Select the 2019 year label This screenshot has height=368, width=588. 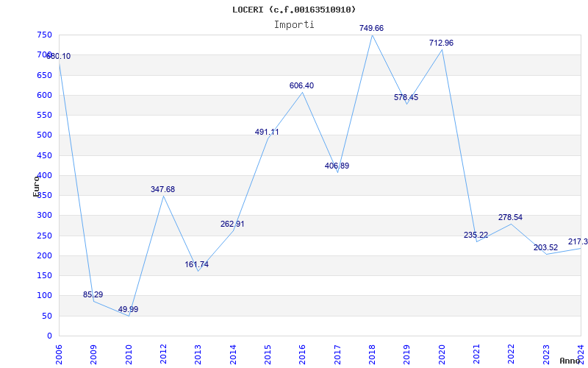(407, 355)
